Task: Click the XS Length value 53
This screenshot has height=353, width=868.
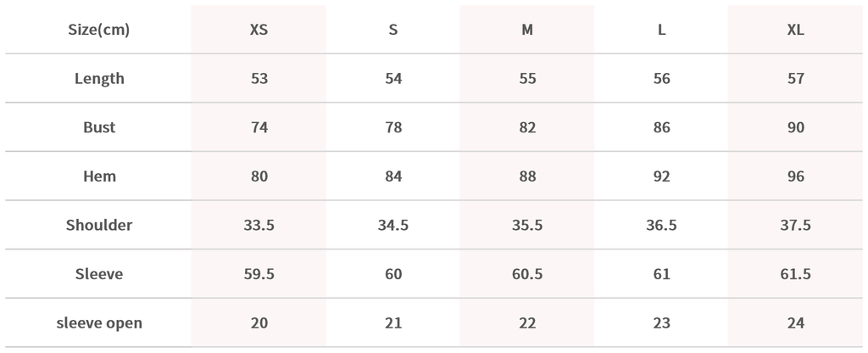Action: tap(259, 79)
